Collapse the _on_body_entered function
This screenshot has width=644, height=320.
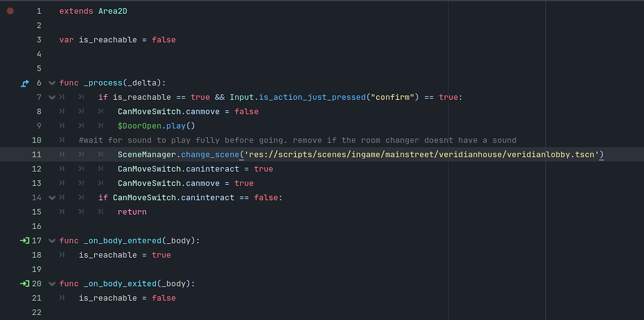point(52,241)
